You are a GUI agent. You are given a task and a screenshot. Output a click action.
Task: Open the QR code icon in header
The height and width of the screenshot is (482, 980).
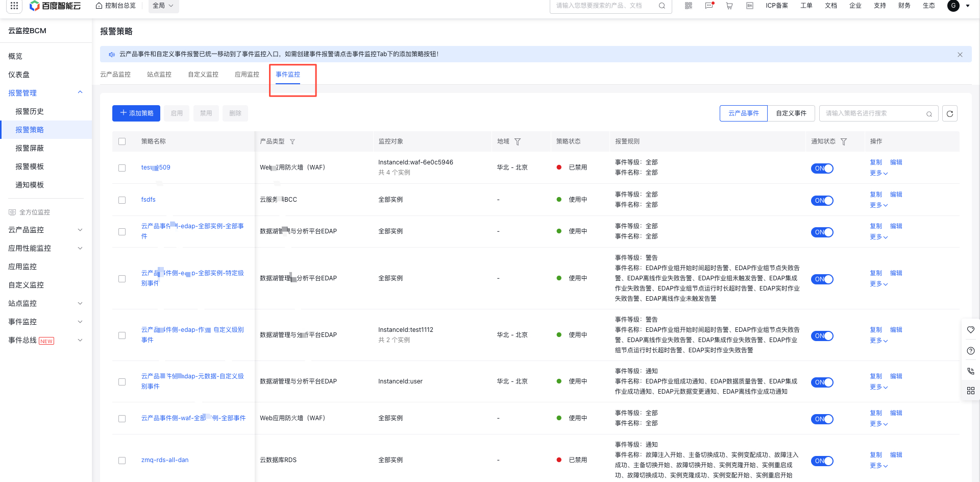tap(689, 6)
